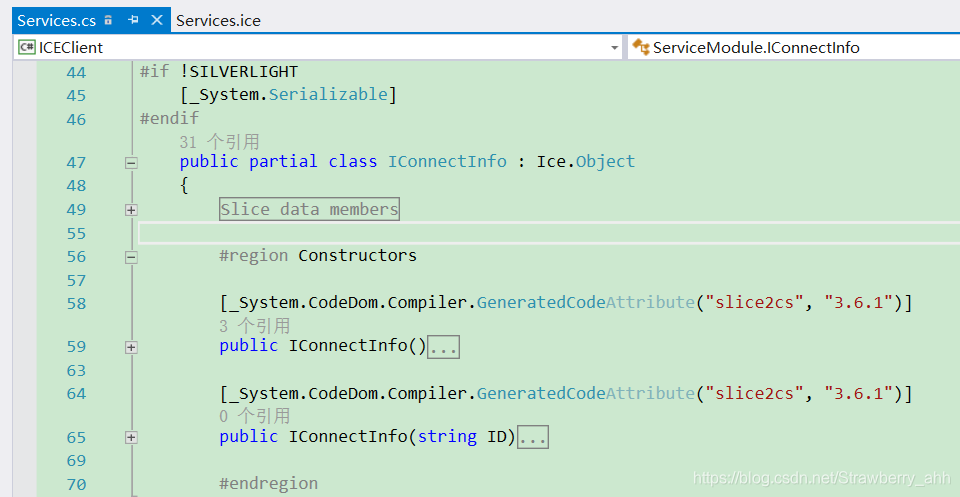Click the collapsed Slice data members box
This screenshot has height=497, width=960.
[309, 209]
